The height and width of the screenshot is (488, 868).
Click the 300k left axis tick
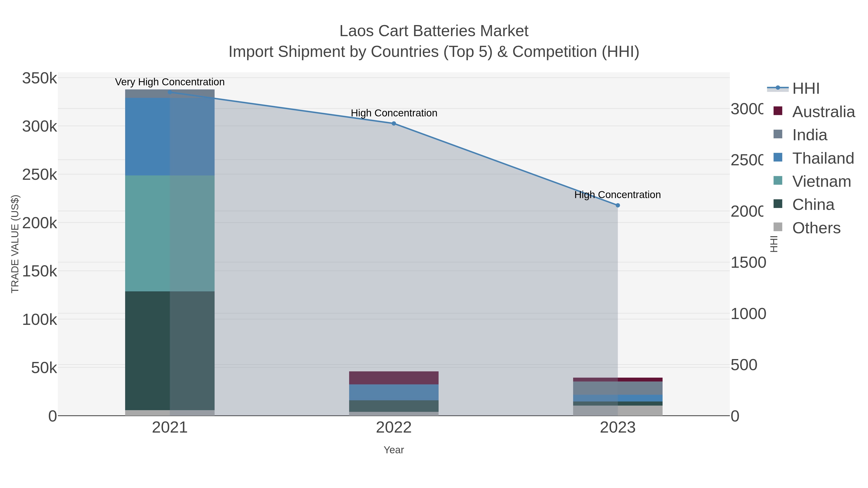tap(40, 127)
